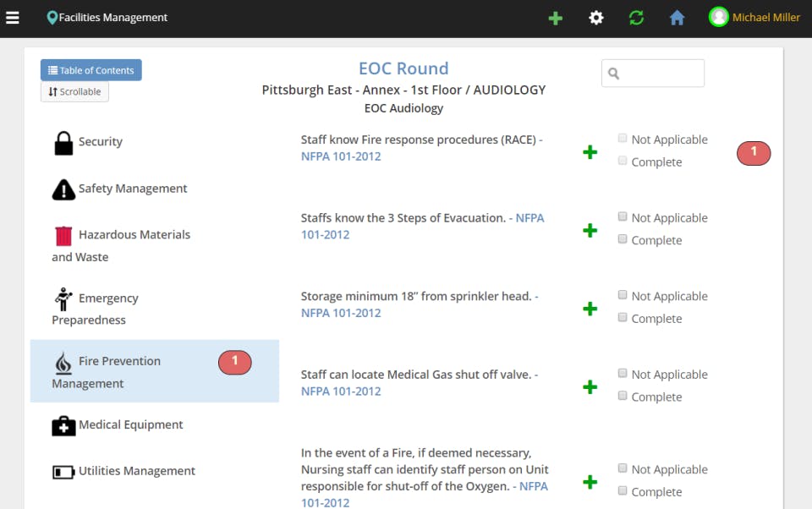This screenshot has width=812, height=509.
Task: Check Not Applicable for 3 Steps of Evacuation
Action: point(623,216)
